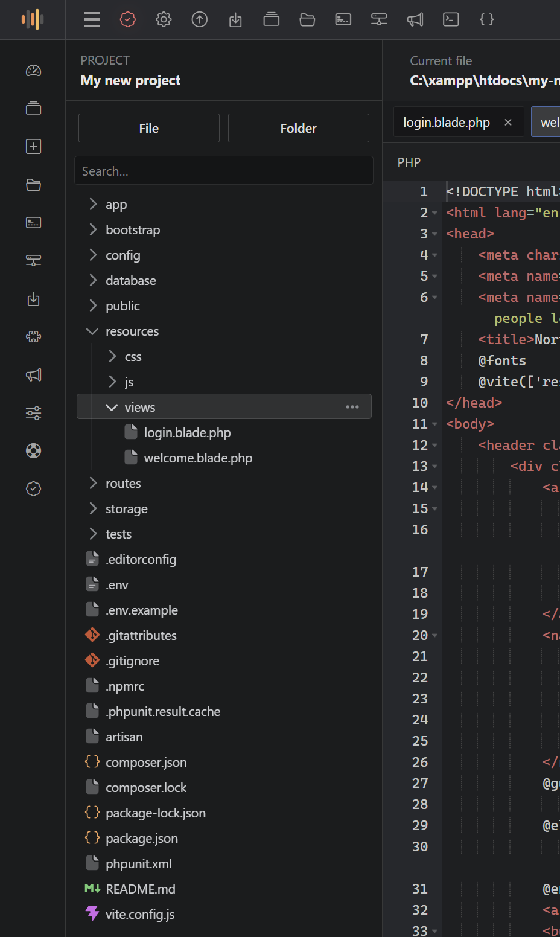This screenshot has height=937, width=560.
Task: Expand the storage folder
Action: tap(93, 509)
